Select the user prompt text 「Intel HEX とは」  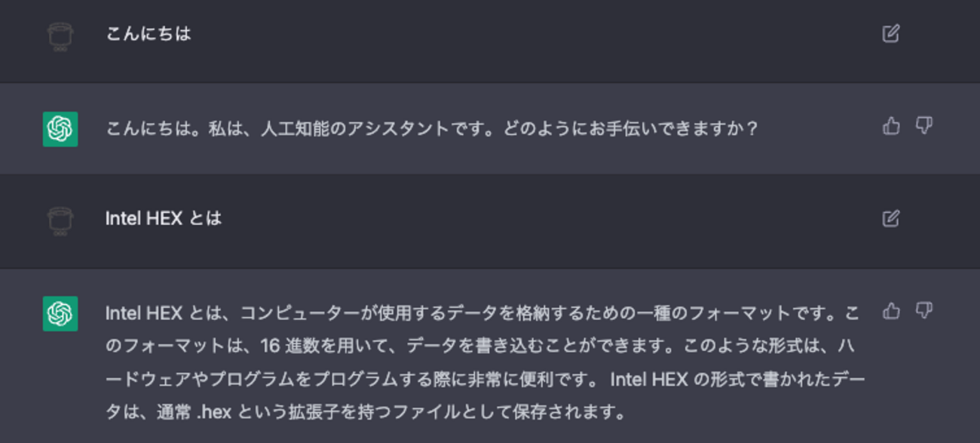click(164, 219)
